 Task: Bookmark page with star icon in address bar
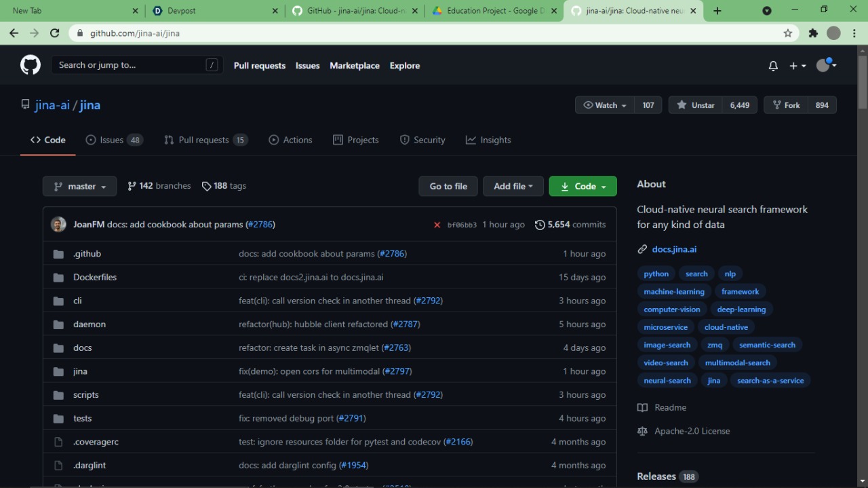(x=788, y=33)
